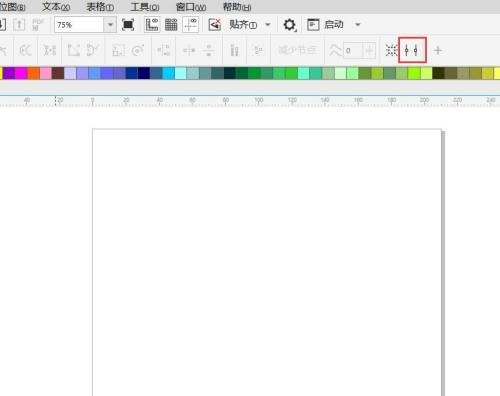Open the 位图 menu
This screenshot has height=396, width=500.
(x=13, y=7)
